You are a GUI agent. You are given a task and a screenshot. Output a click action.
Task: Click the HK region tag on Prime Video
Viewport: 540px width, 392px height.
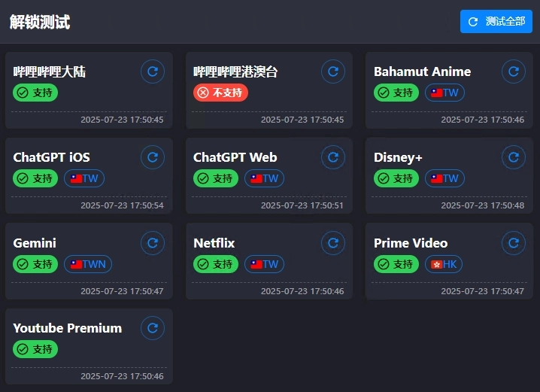pyautogui.click(x=444, y=264)
